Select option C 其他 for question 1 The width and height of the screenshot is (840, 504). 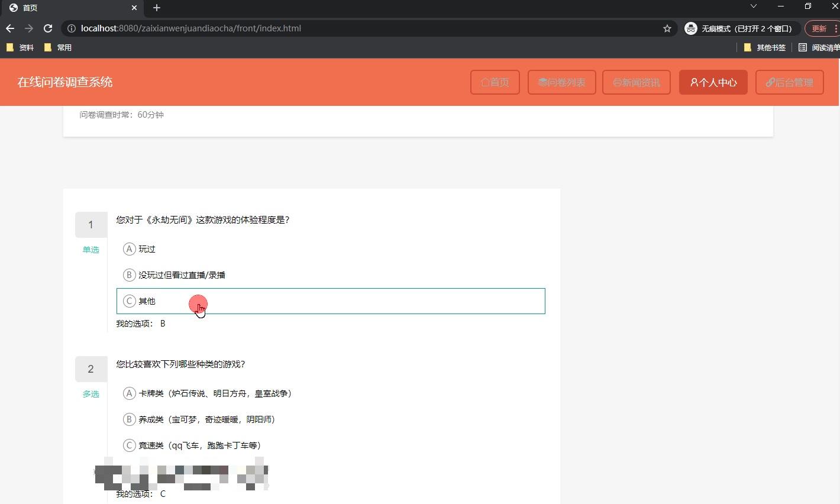click(331, 301)
